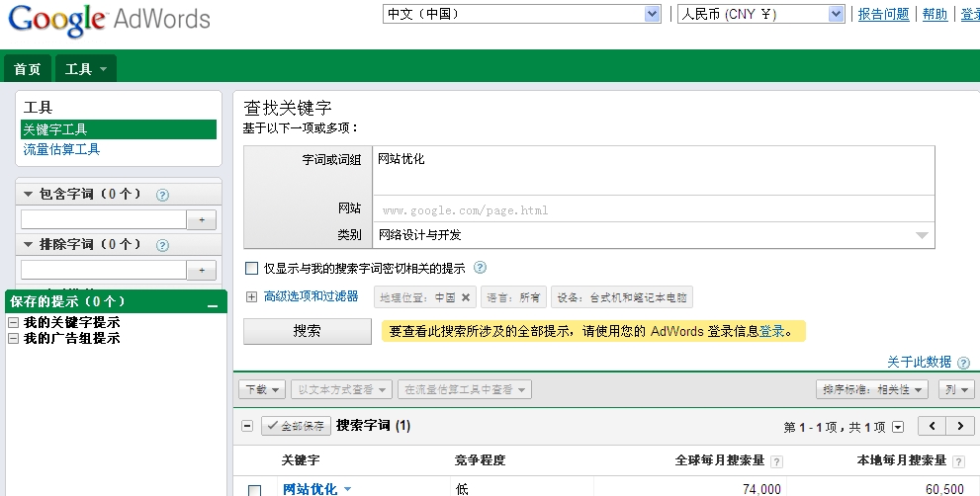
Task: Collapse the 包含字词 section triangle
Action: coord(28,195)
